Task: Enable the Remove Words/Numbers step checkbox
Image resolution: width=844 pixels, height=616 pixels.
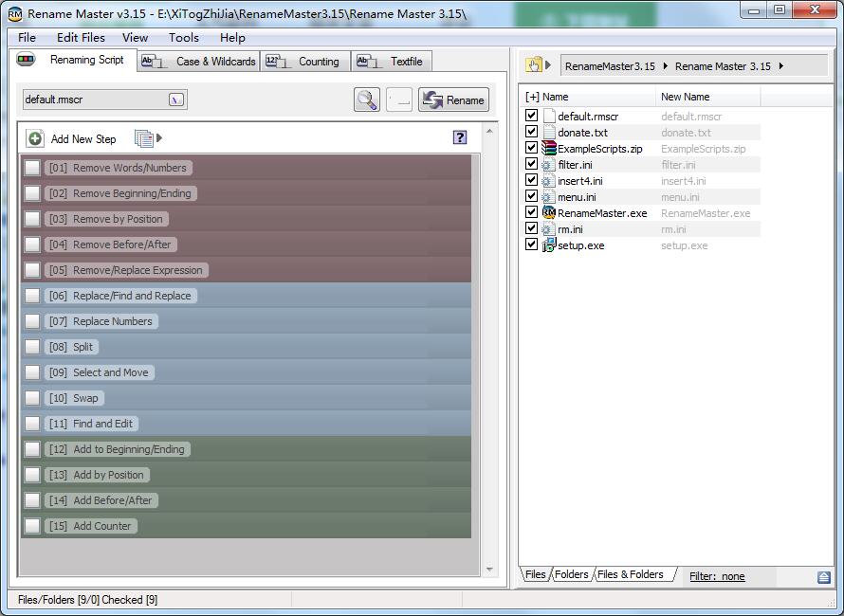Action: point(32,168)
